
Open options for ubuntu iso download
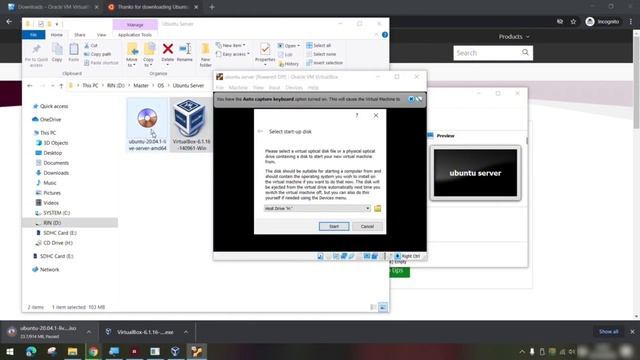(x=89, y=332)
